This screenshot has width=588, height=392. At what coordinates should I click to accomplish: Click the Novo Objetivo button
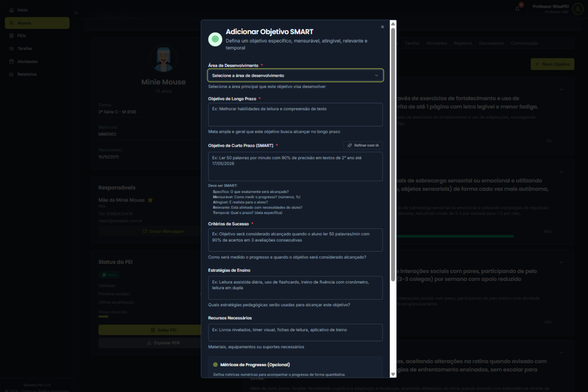click(552, 64)
